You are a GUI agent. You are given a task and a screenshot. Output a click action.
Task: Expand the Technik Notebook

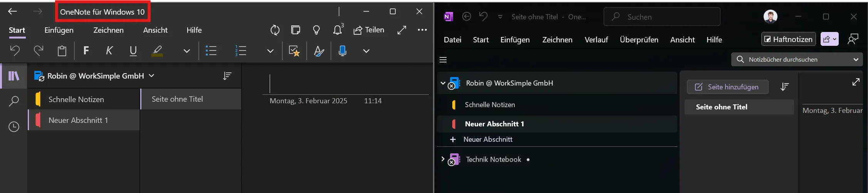coord(443,159)
